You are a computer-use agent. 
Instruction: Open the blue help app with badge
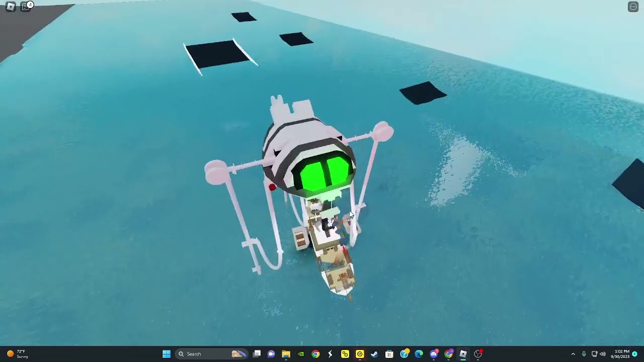tap(404, 354)
